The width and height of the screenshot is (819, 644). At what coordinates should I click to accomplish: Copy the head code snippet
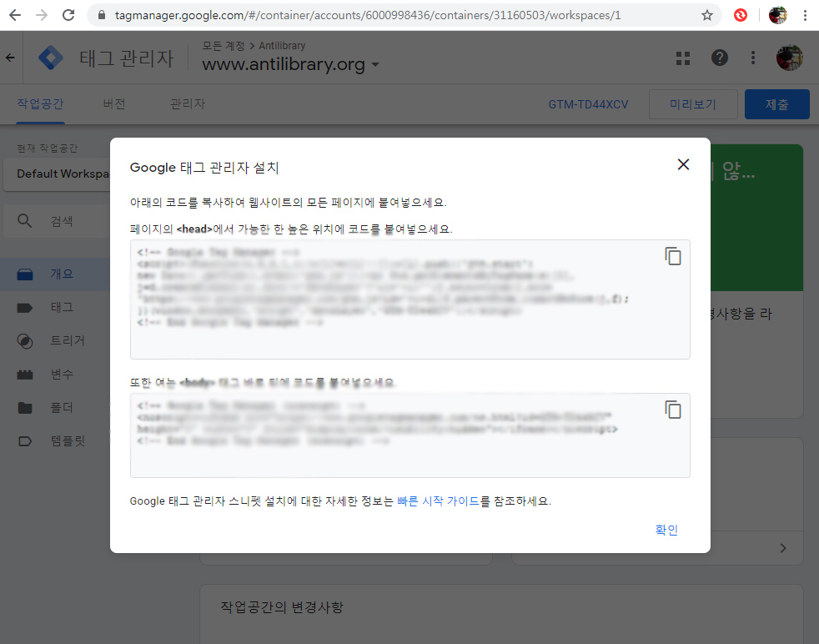click(673, 256)
